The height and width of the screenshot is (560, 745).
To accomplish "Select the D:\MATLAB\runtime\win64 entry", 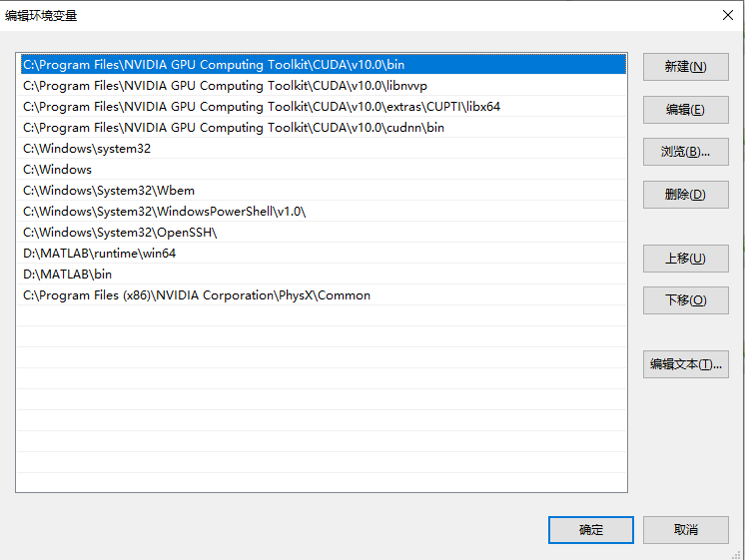I will pyautogui.click(x=324, y=254).
